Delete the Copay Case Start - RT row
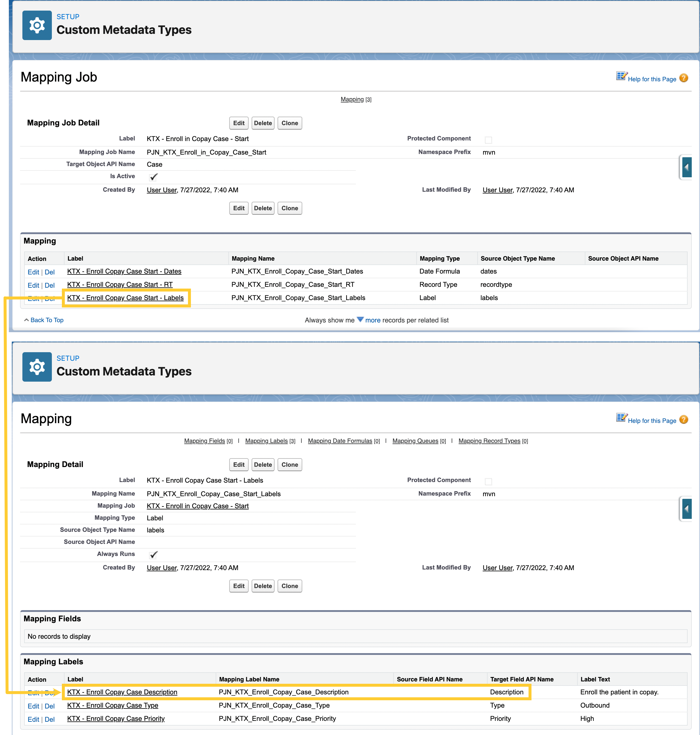Image resolution: width=700 pixels, height=735 pixels. [49, 285]
